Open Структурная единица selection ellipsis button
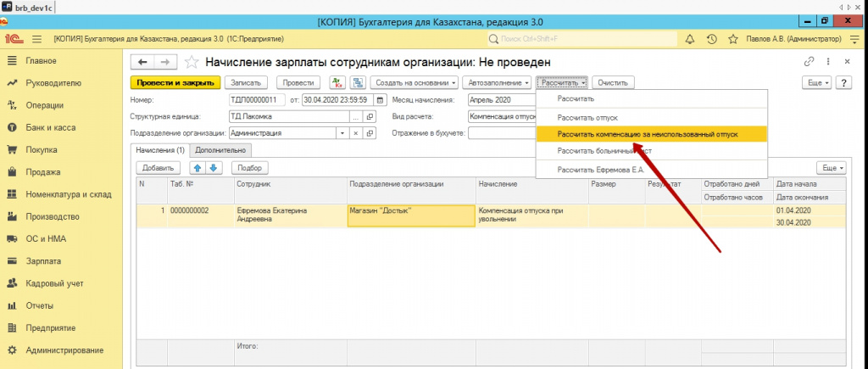 pos(356,117)
